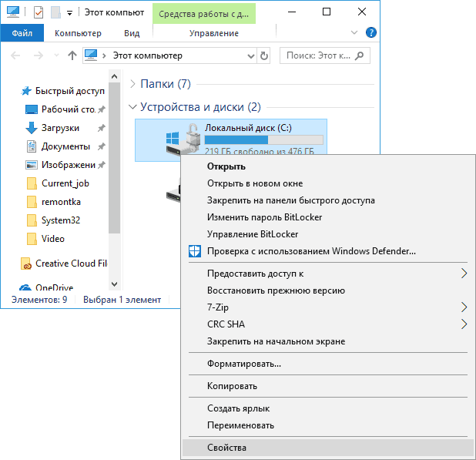Click the address bar path chevron

(x=104, y=55)
